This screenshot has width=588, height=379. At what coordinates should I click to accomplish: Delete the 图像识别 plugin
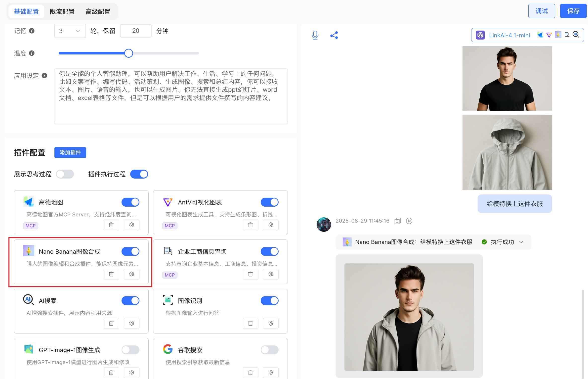coord(251,323)
